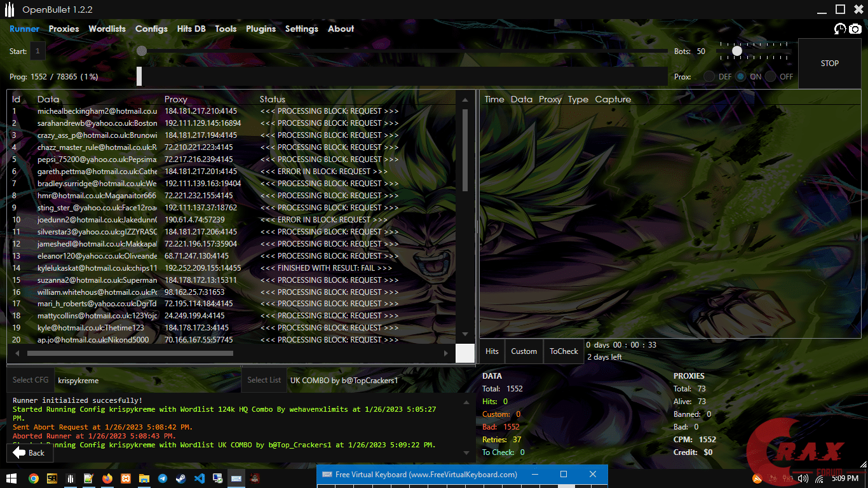Viewport: 868px width, 488px height.
Task: Click the Bots slider handle
Action: point(737,51)
